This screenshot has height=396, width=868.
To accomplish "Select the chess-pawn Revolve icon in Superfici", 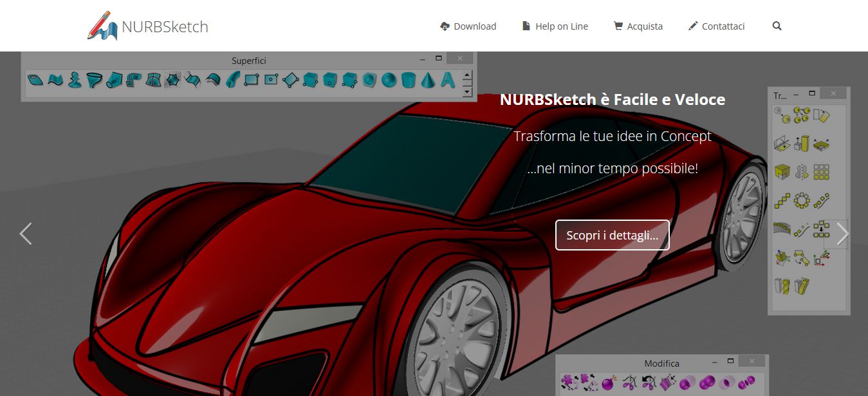I will click(74, 80).
